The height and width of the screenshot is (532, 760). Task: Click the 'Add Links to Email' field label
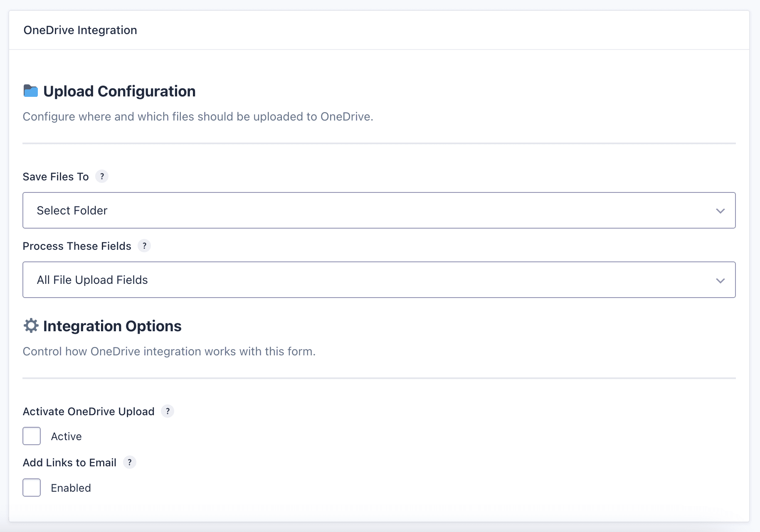pos(69,463)
